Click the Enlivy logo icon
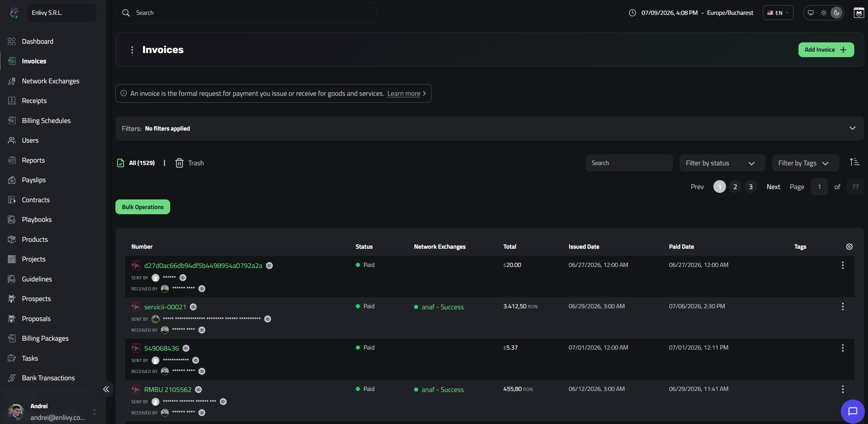 pyautogui.click(x=14, y=13)
